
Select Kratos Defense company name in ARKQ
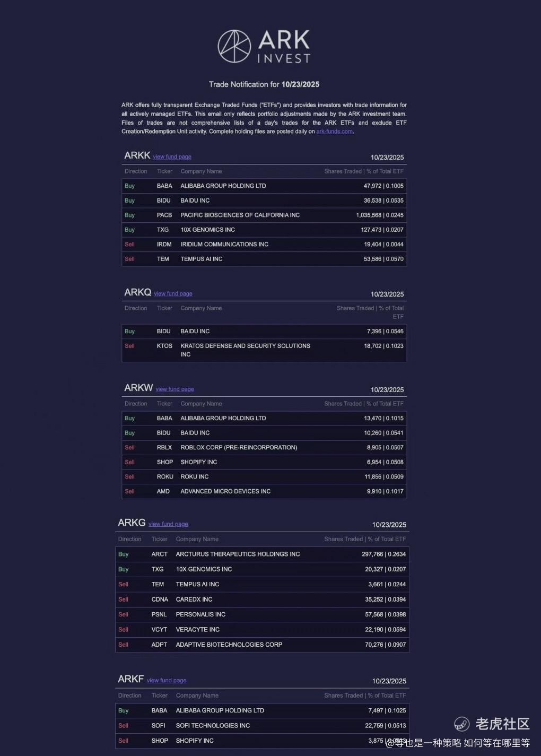[x=245, y=346]
